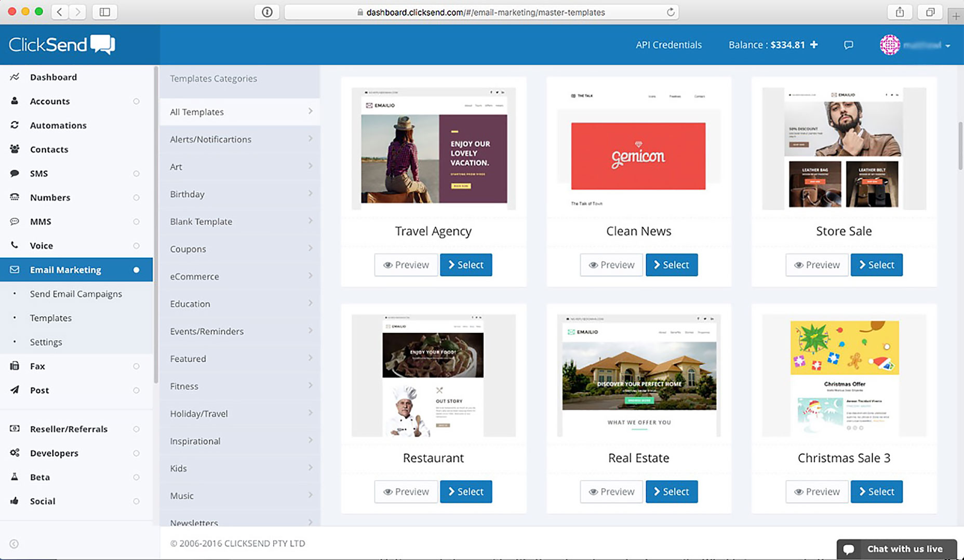Click the Christmas Sale 3 template thumbnail
Screen dimensions: 964x560
(x=844, y=375)
